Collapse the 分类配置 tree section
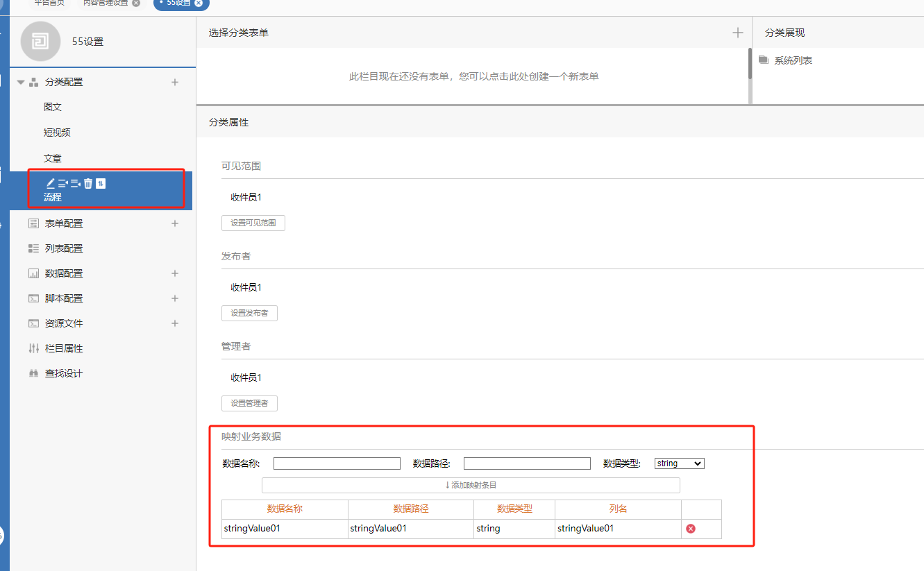Viewport: 924px width, 571px height. [21, 82]
